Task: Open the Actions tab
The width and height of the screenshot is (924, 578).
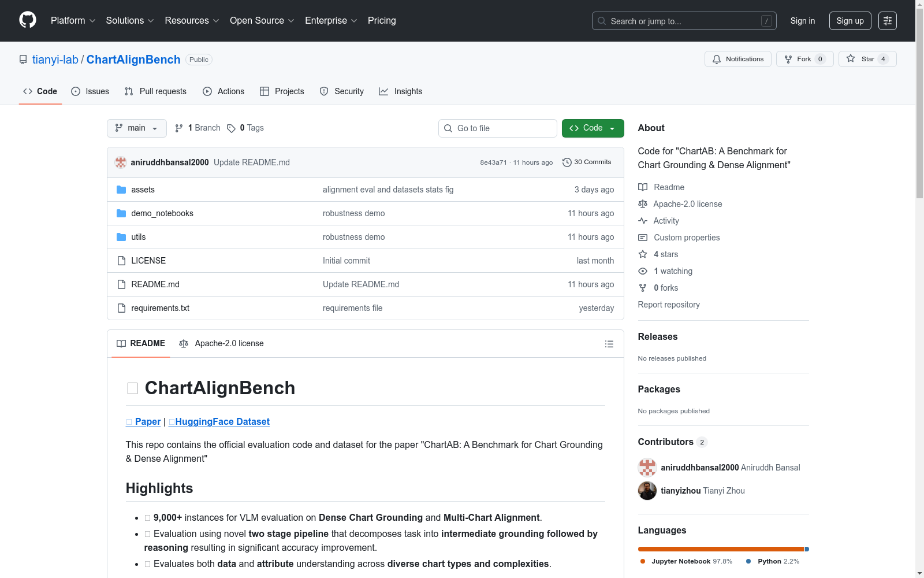Action: pos(223,91)
